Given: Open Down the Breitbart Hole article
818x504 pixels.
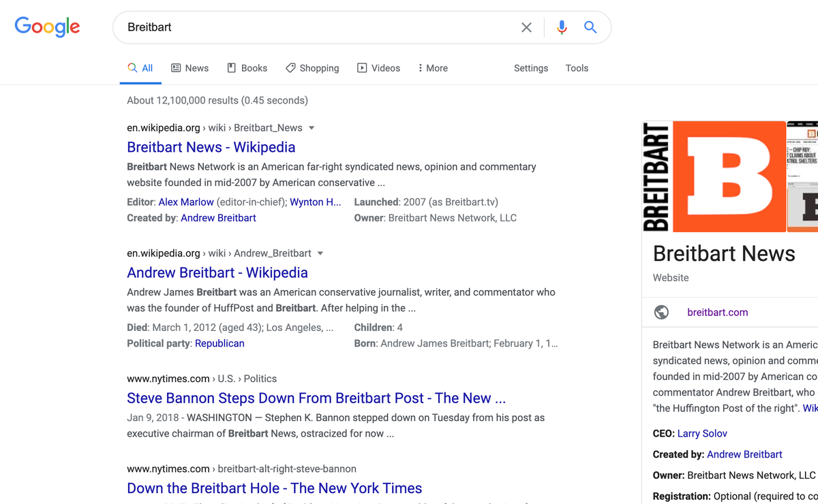Looking at the screenshot, I should point(275,488).
